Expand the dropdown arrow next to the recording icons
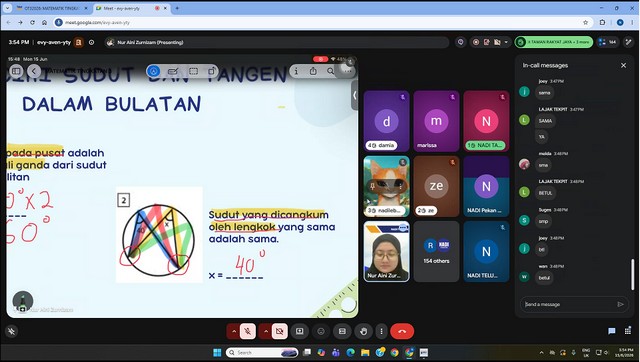 [x=506, y=42]
